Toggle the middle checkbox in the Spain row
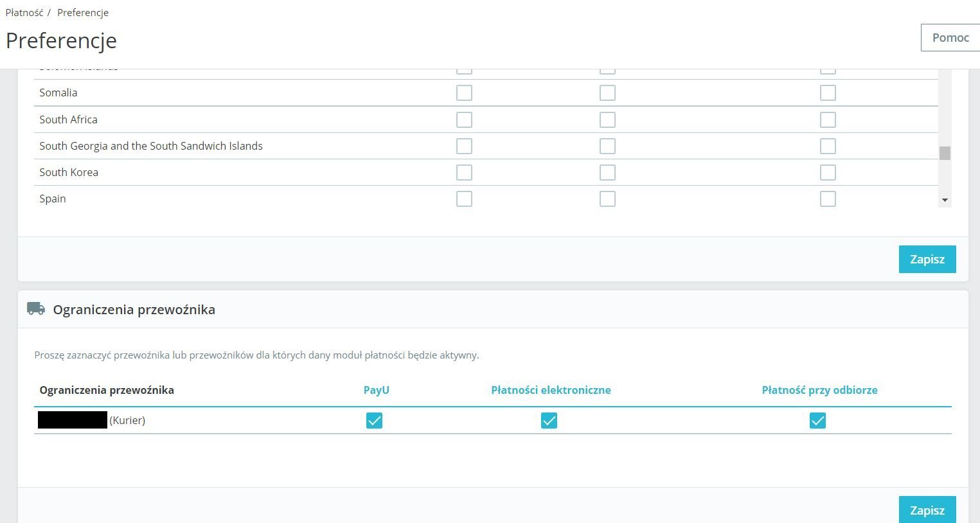 pos(607,199)
